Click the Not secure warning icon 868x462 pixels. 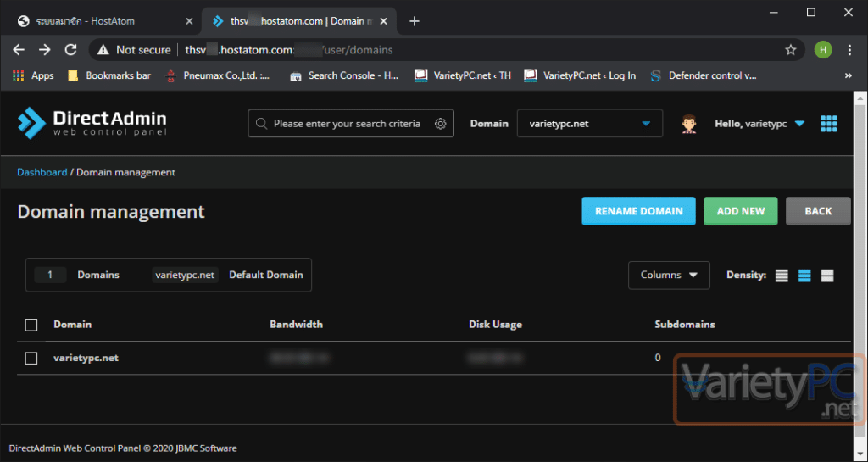[x=103, y=50]
